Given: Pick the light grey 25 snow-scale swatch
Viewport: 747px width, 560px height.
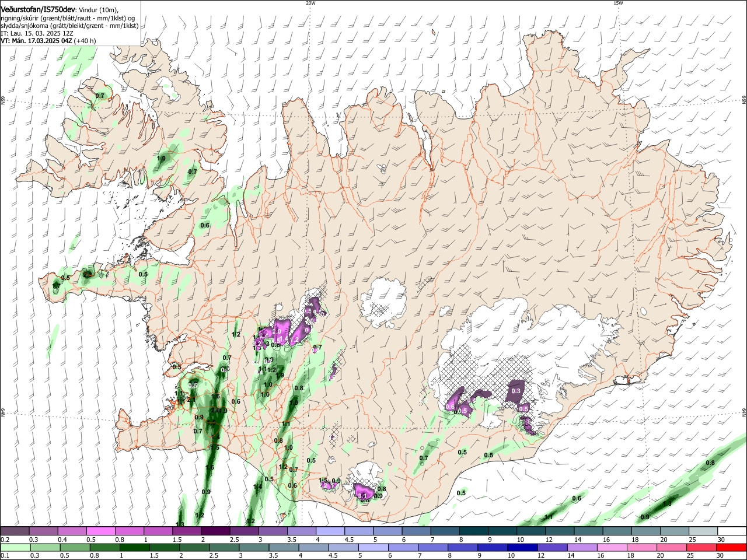Looking at the screenshot, I should pos(702,531).
